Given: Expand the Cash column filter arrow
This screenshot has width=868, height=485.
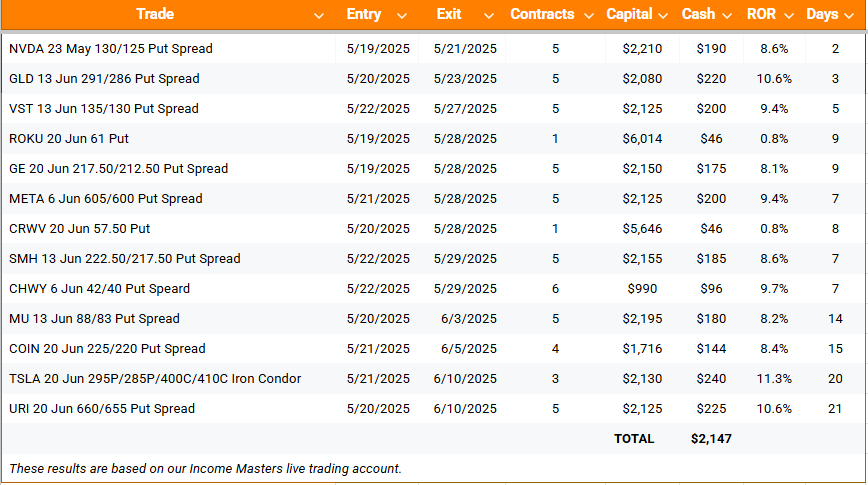Looking at the screenshot, I should point(727,16).
